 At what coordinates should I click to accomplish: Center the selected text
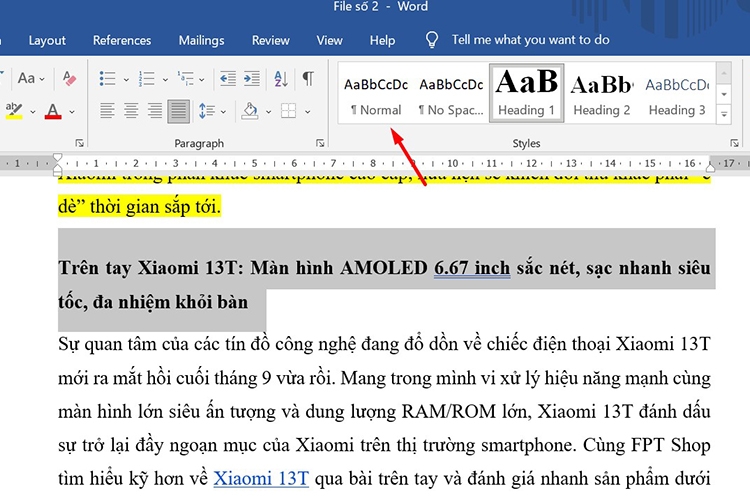(131, 111)
